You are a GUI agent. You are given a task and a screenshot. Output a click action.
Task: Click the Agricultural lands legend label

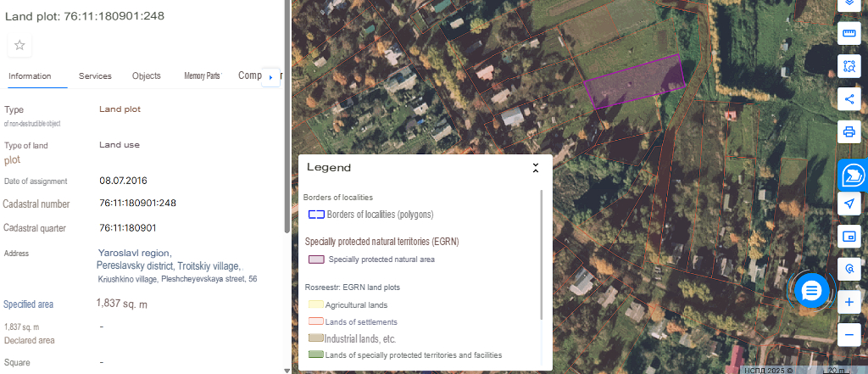[x=357, y=304]
